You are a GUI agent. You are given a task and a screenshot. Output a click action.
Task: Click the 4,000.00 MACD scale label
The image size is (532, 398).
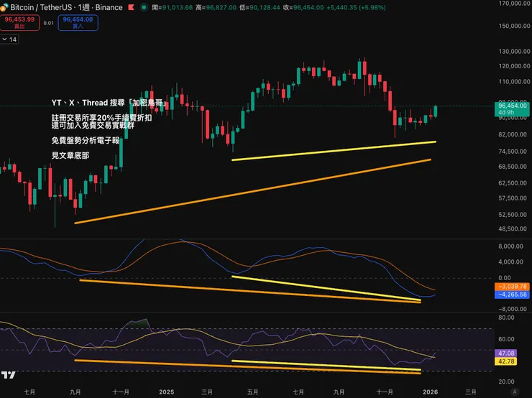(x=510, y=262)
